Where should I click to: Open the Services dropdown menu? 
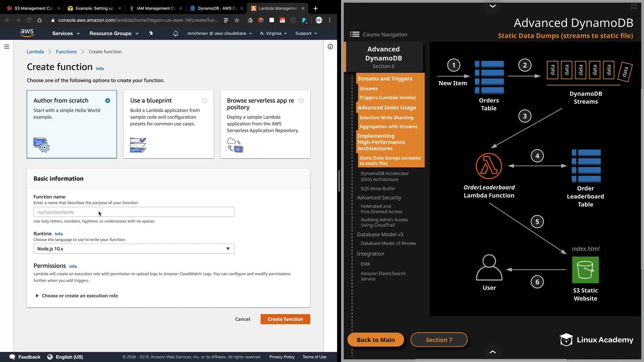pos(66,34)
